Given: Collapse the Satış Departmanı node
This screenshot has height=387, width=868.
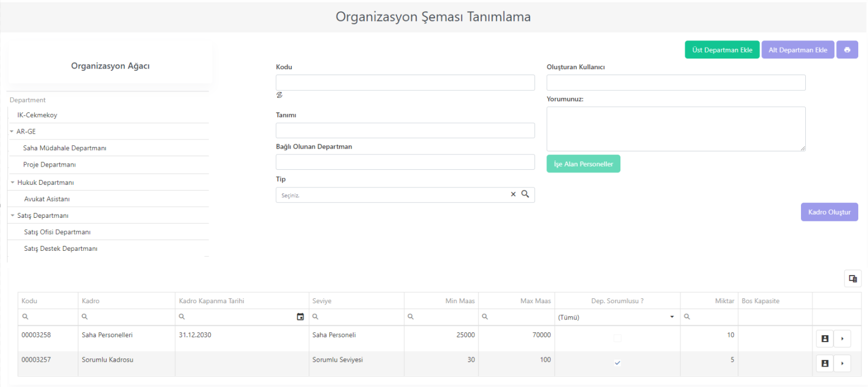Looking at the screenshot, I should (12, 216).
